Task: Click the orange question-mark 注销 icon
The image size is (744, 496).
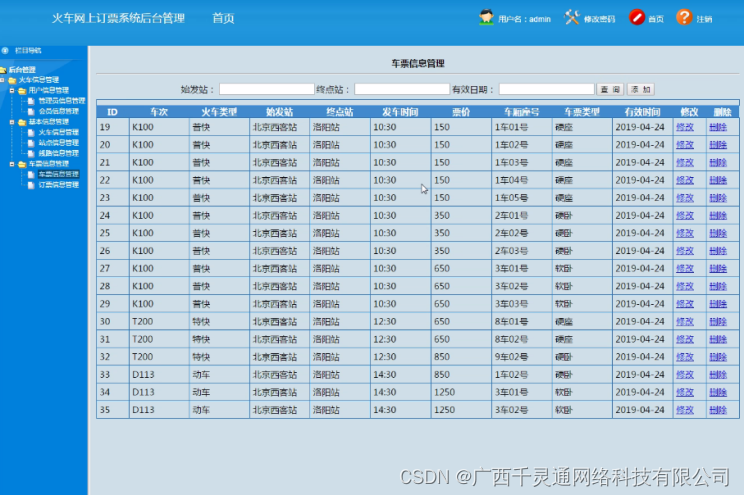Action: pyautogui.click(x=684, y=18)
